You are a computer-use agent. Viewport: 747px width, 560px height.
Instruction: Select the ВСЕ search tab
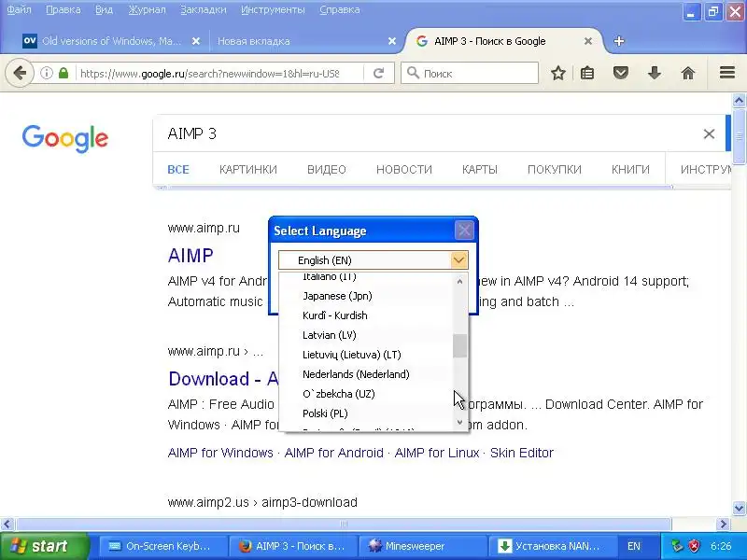point(178,170)
